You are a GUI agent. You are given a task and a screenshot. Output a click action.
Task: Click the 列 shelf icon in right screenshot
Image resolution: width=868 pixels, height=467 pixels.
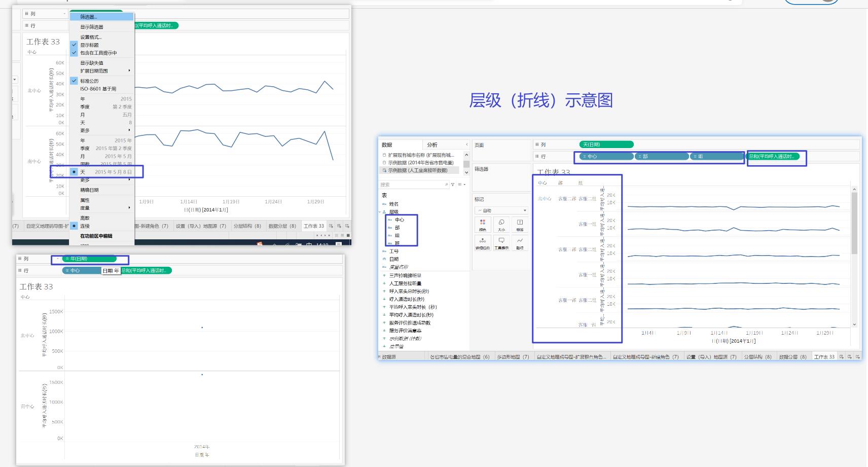pos(537,145)
